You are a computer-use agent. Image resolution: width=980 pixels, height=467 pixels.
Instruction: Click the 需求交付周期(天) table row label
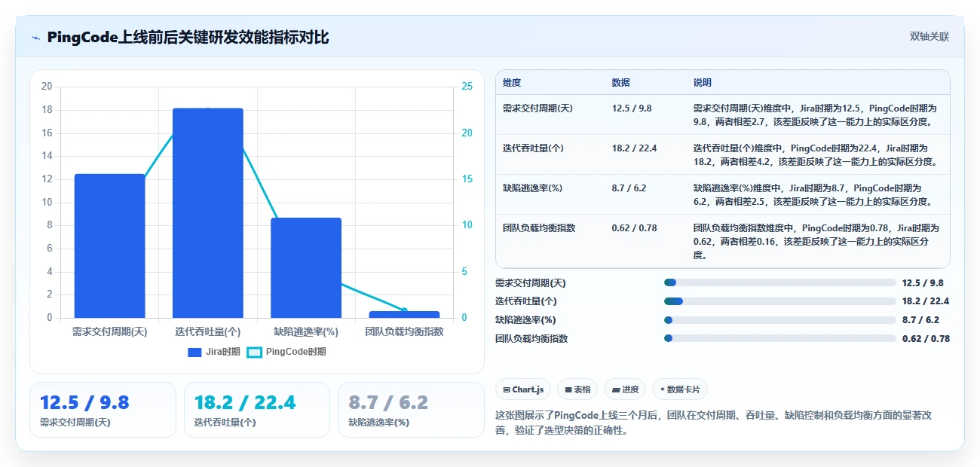pyautogui.click(x=537, y=108)
